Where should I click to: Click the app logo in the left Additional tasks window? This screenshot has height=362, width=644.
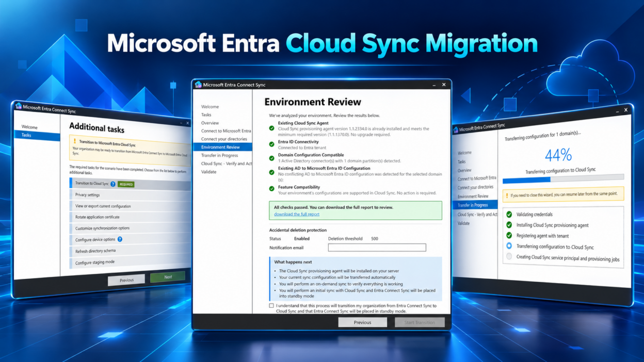19,106
